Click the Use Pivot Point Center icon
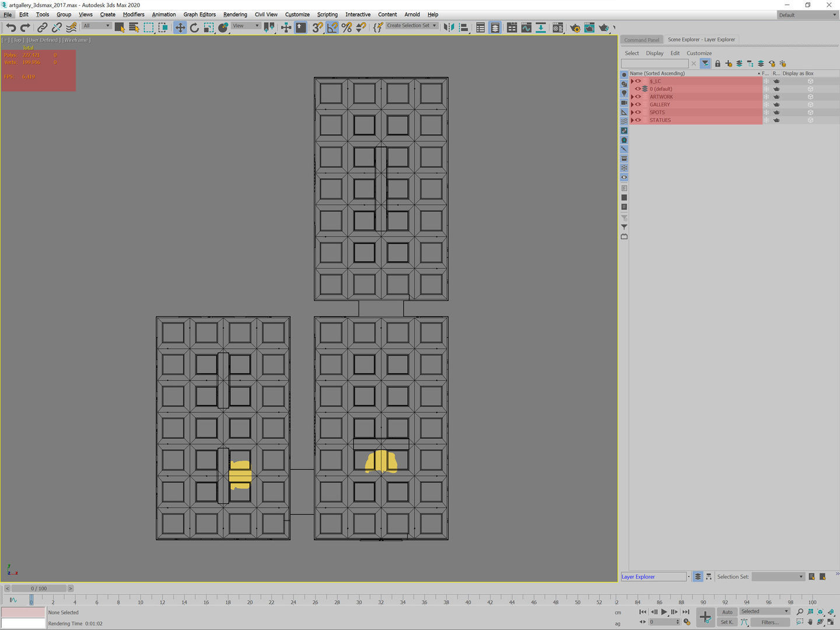This screenshot has width=840, height=630. [x=269, y=27]
